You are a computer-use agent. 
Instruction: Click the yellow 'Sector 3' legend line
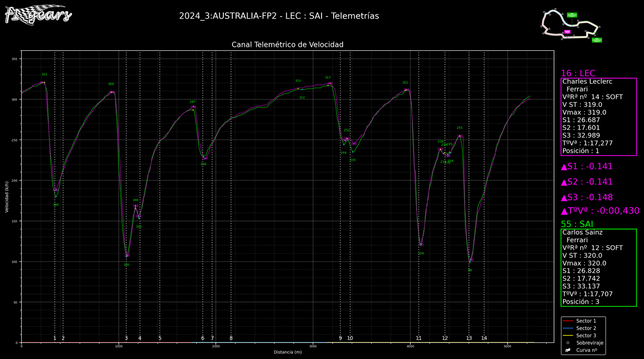pyautogui.click(x=568, y=335)
